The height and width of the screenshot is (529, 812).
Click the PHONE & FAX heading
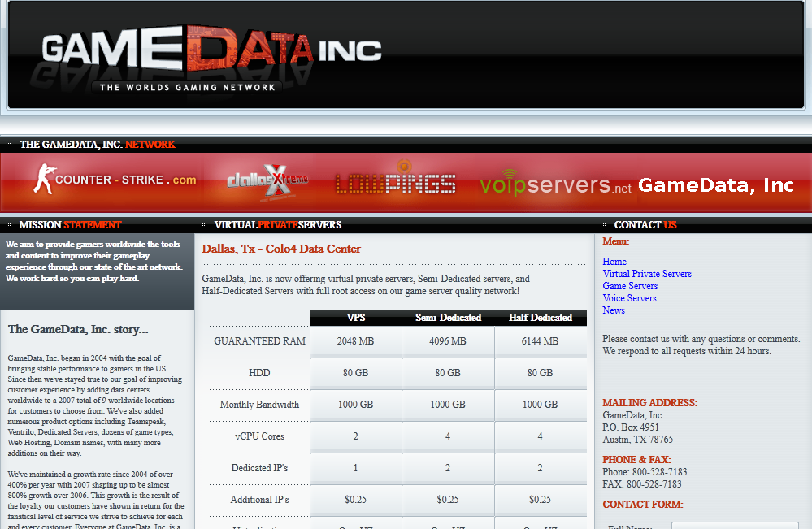click(636, 460)
